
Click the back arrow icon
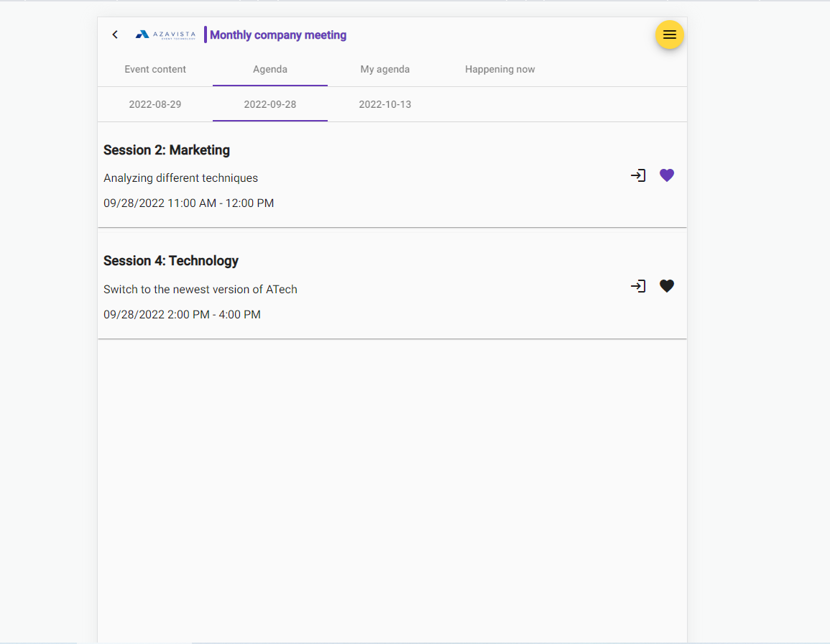click(115, 35)
